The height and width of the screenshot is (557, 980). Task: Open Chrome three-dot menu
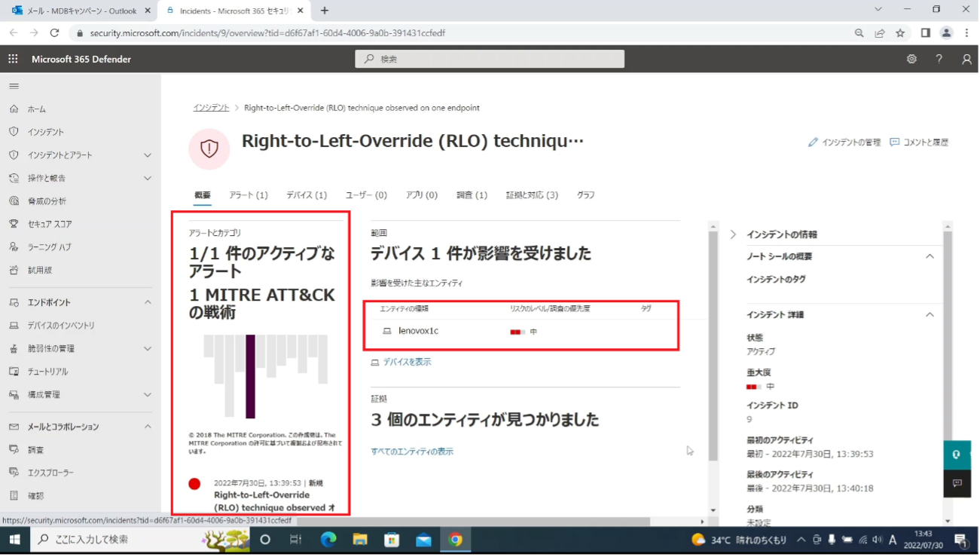(966, 33)
